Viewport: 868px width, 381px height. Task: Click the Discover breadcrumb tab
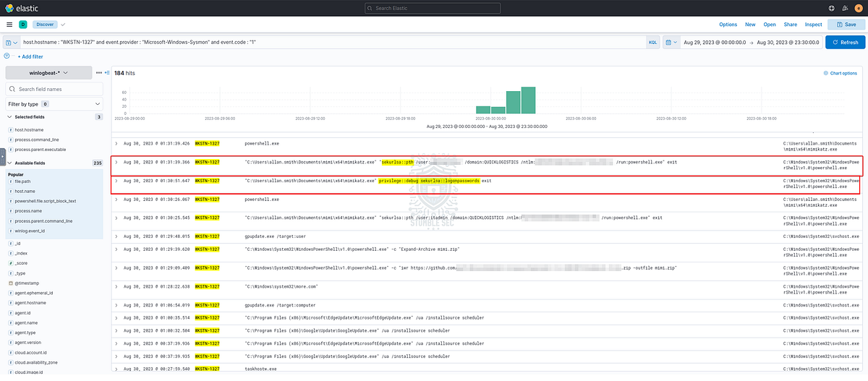point(46,24)
